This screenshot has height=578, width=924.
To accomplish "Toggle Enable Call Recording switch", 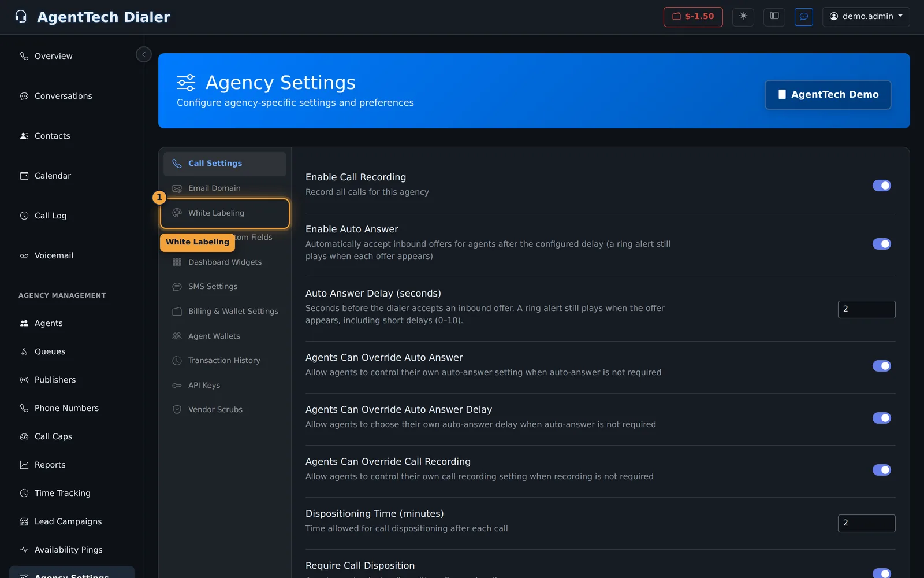I will click(x=881, y=186).
